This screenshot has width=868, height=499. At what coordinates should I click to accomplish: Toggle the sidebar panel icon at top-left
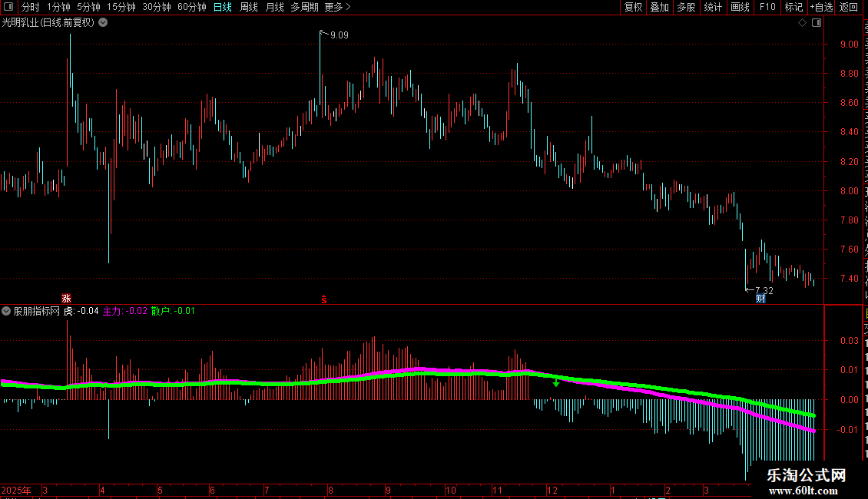8,7
